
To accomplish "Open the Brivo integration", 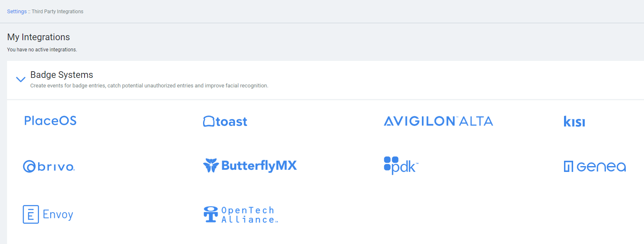I will tap(48, 167).
